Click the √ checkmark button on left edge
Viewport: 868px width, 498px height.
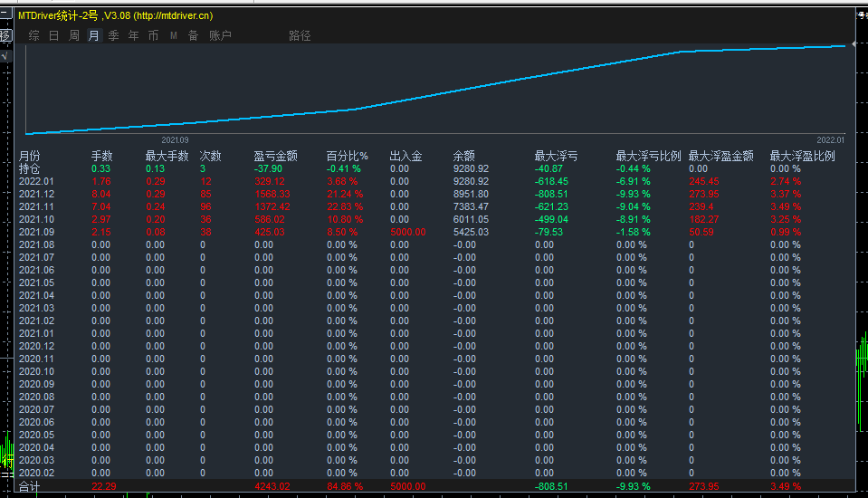tap(5, 56)
